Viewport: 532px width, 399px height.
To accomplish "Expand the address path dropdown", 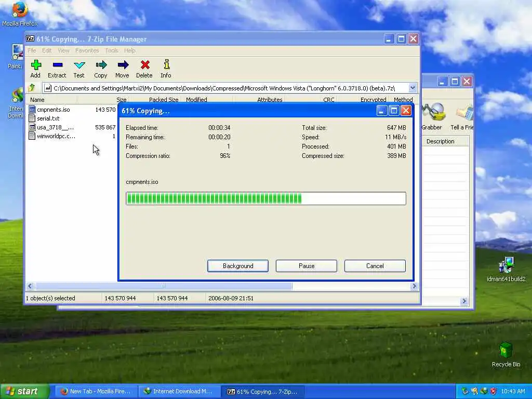I will [413, 88].
